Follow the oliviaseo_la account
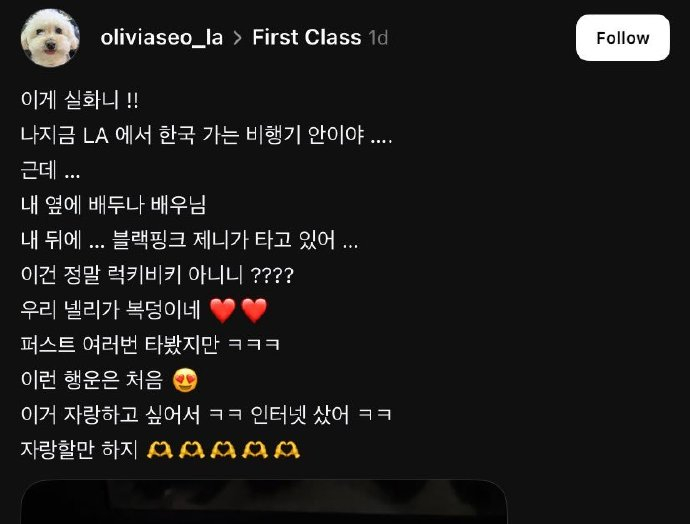Image resolution: width=690 pixels, height=524 pixels. [x=623, y=38]
